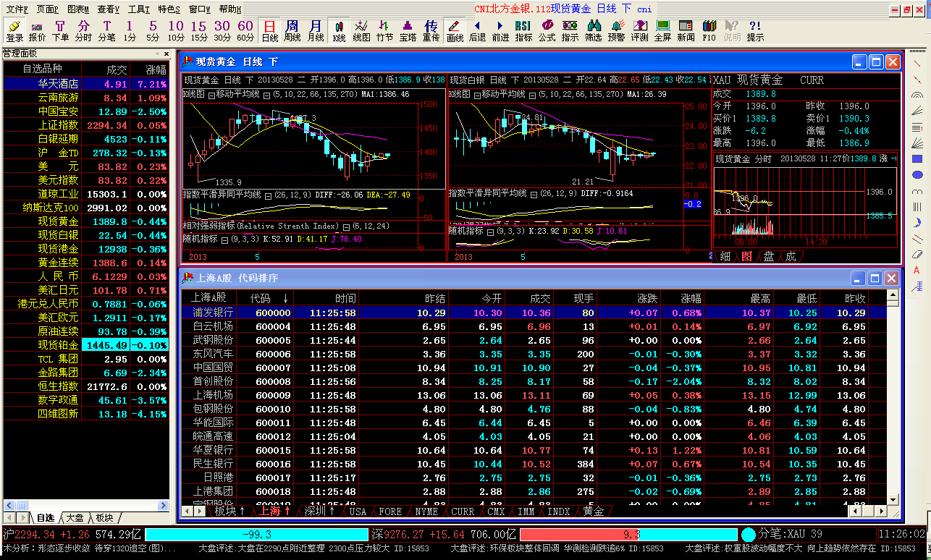The image size is (931, 560).
Task: Switch to the 大盘 tab in management panel
Action: click(x=75, y=518)
